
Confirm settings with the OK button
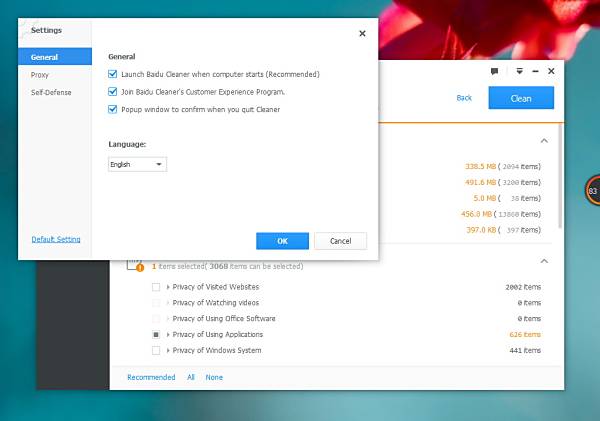pyautogui.click(x=282, y=241)
